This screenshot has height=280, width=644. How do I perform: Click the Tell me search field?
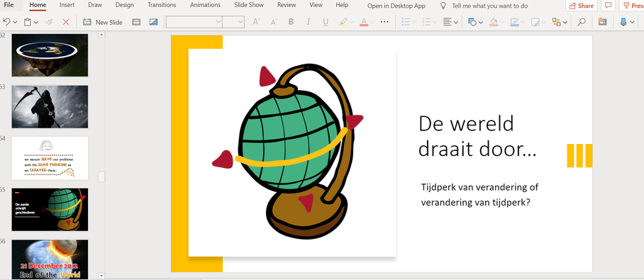click(489, 6)
